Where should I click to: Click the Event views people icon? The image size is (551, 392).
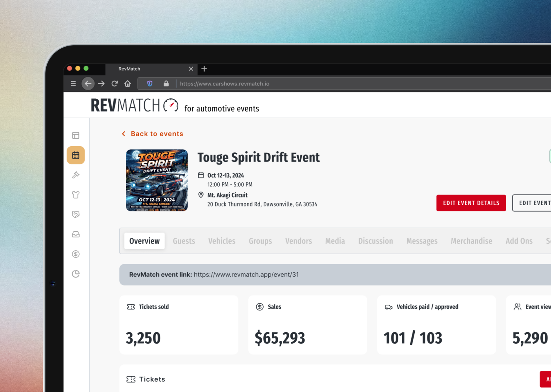[x=517, y=307]
